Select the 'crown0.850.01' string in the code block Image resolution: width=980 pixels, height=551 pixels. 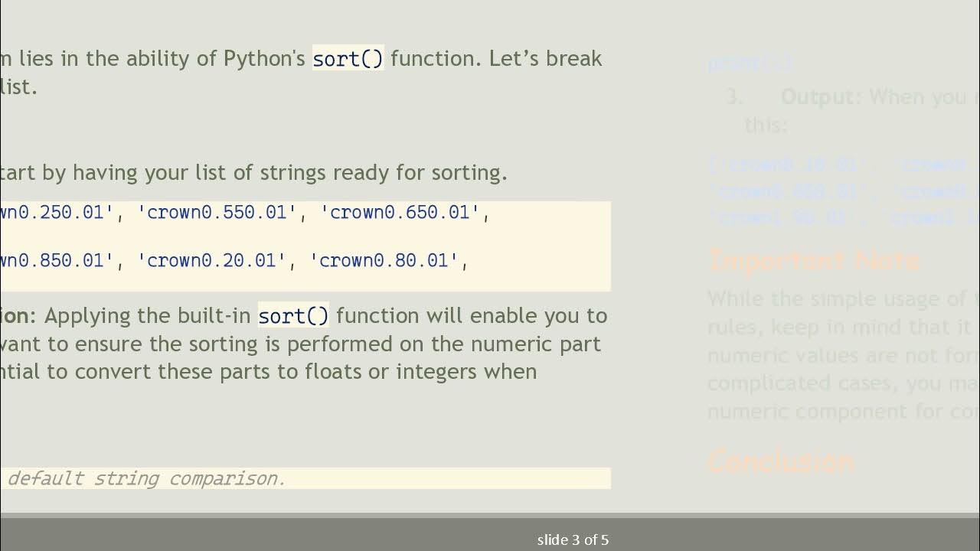52,261
